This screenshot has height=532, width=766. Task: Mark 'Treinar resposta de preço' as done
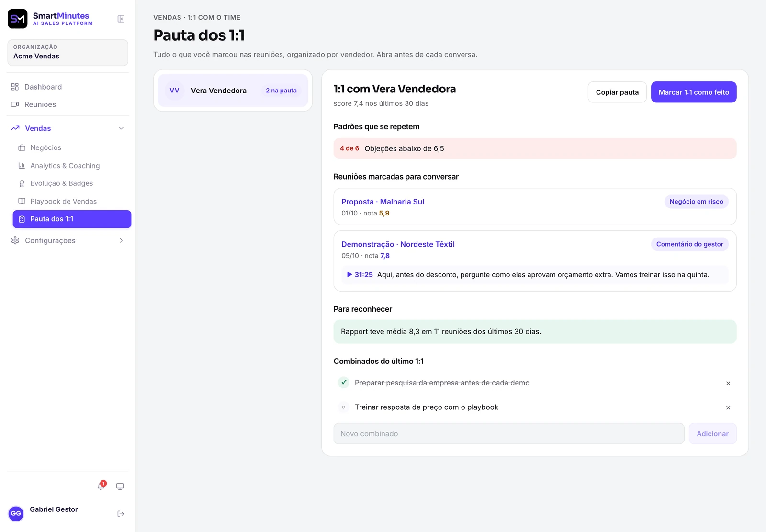pyautogui.click(x=344, y=407)
